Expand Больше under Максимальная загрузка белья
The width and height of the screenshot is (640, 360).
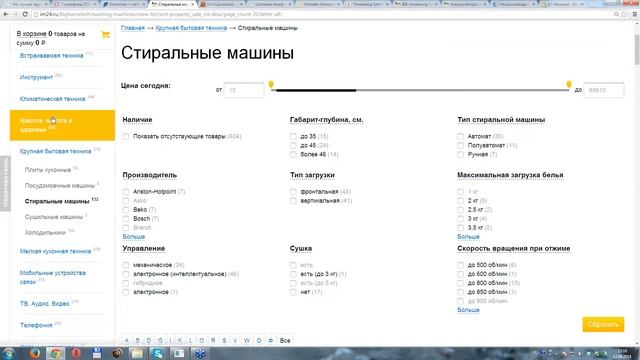coord(468,237)
